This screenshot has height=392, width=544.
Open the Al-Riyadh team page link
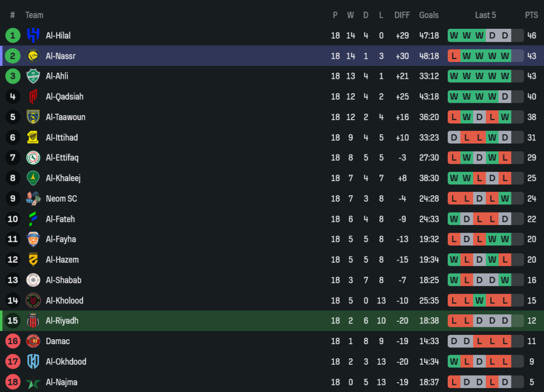(62, 321)
